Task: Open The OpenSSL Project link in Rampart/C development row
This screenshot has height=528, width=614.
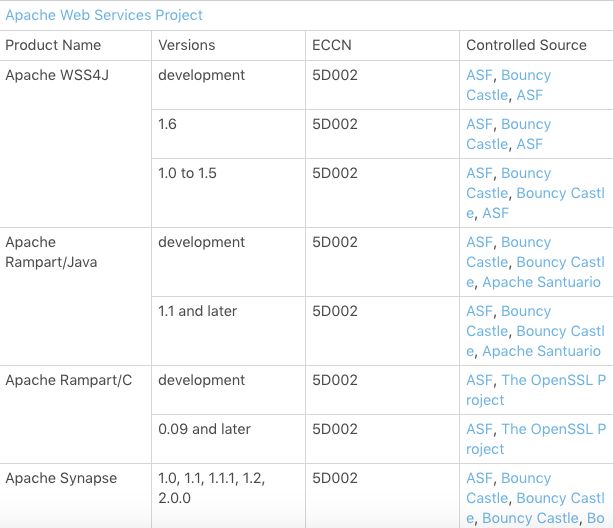Action: 554,380
